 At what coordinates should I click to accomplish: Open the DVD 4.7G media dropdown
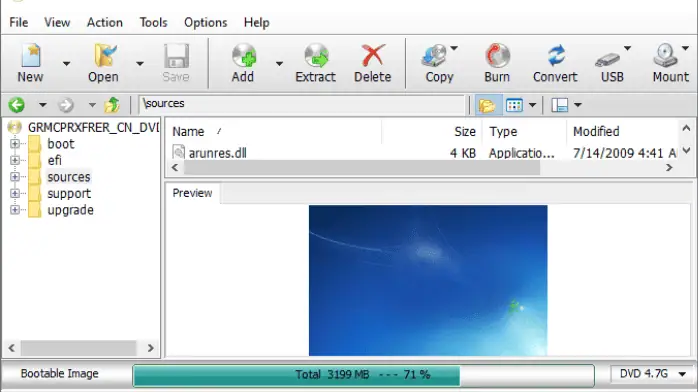[x=652, y=374]
